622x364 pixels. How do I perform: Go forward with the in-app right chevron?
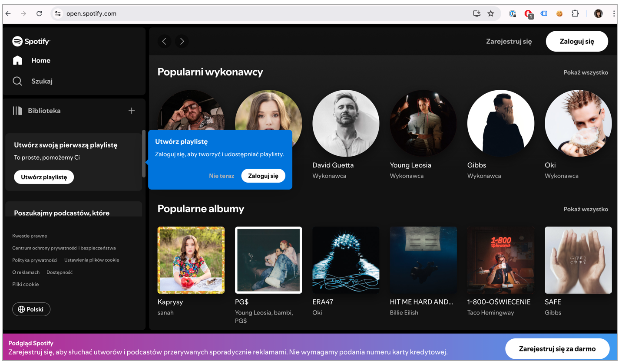[182, 41]
